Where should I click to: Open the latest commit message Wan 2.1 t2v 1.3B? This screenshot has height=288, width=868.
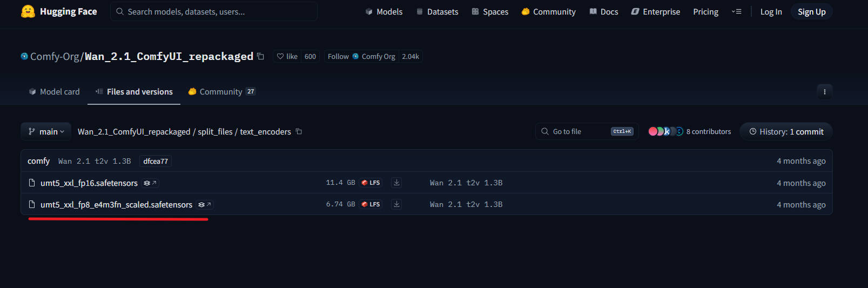[95, 161]
